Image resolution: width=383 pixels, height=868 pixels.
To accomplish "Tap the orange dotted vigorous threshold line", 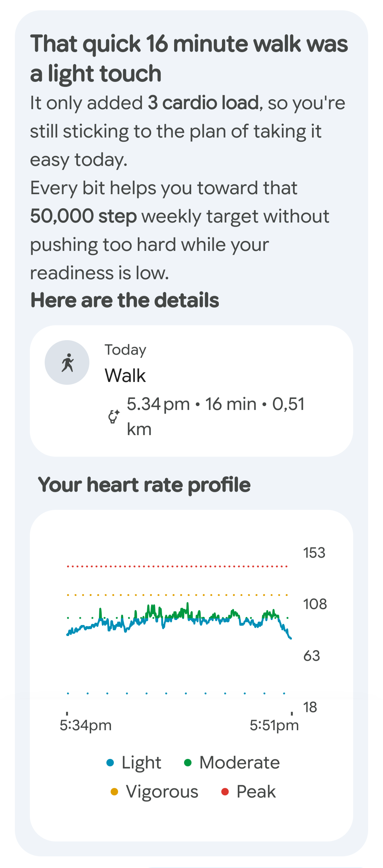I will pyautogui.click(x=177, y=595).
